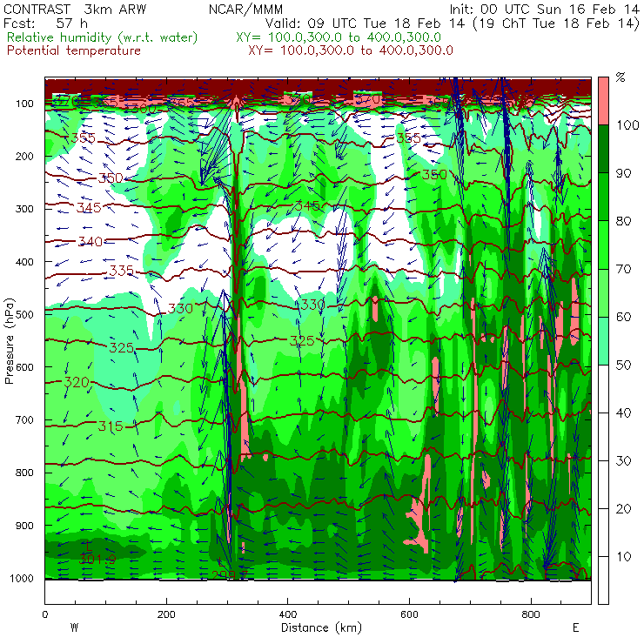Screen dimensions: 644x644
Task: Click the '500' pressure axis tick label
Action: pos(25,314)
